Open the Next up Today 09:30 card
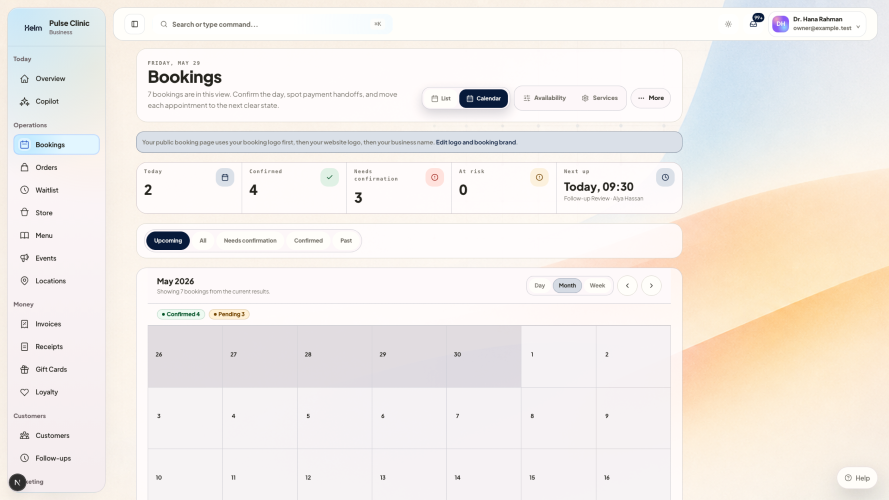The width and height of the screenshot is (889, 500). click(x=619, y=188)
